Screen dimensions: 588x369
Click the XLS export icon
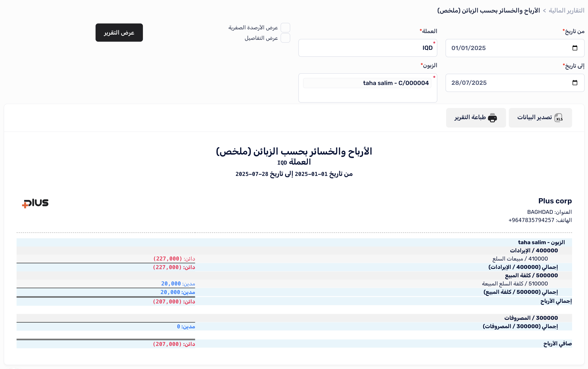point(558,118)
